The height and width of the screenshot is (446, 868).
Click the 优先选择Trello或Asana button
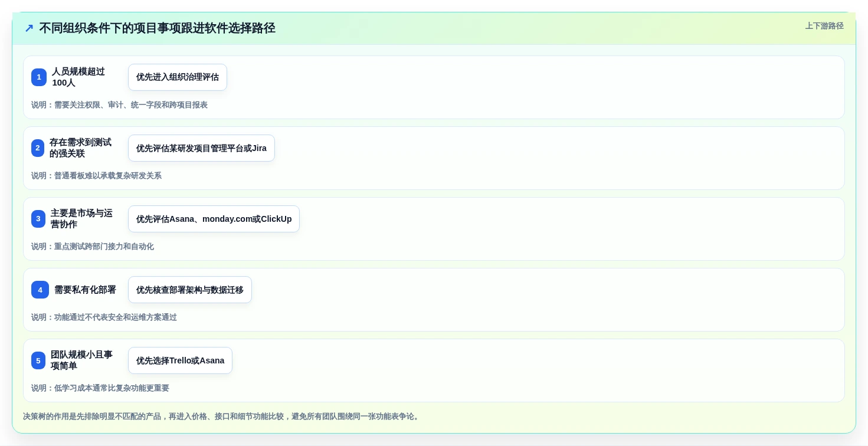click(x=180, y=360)
